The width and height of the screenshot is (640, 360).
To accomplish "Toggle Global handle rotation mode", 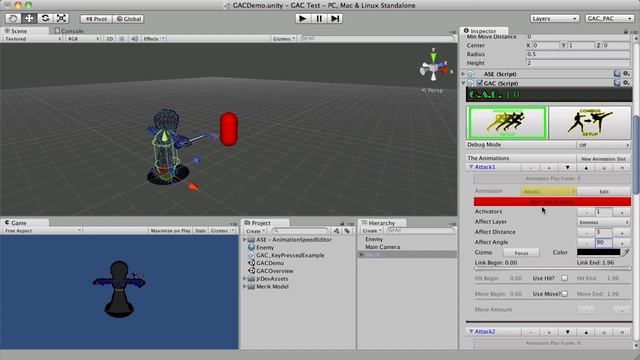I will 128,19.
